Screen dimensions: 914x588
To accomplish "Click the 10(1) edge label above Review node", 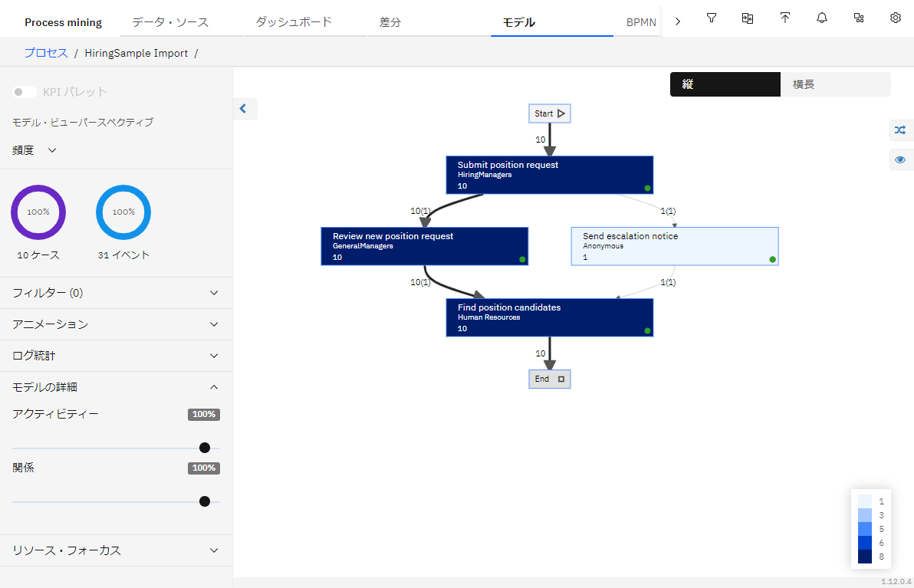I will coord(420,211).
